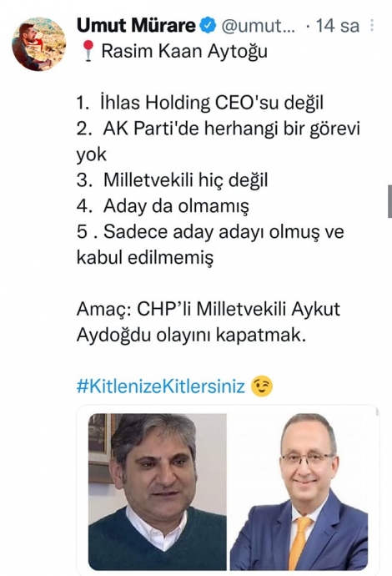Click the Milletvekili hiç değil line
The width and height of the screenshot is (392, 576).
(172, 180)
